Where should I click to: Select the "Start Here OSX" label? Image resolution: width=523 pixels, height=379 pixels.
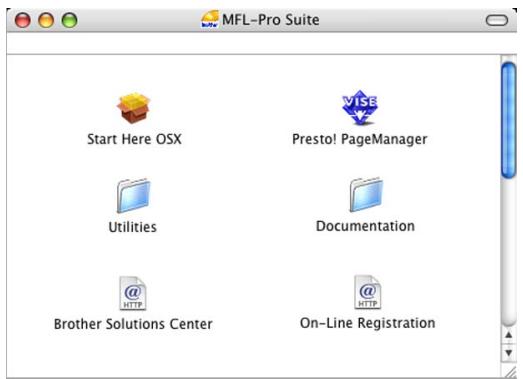pos(134,139)
